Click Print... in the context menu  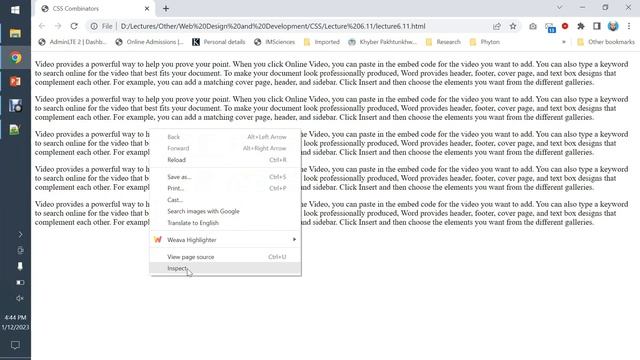[x=225, y=189]
